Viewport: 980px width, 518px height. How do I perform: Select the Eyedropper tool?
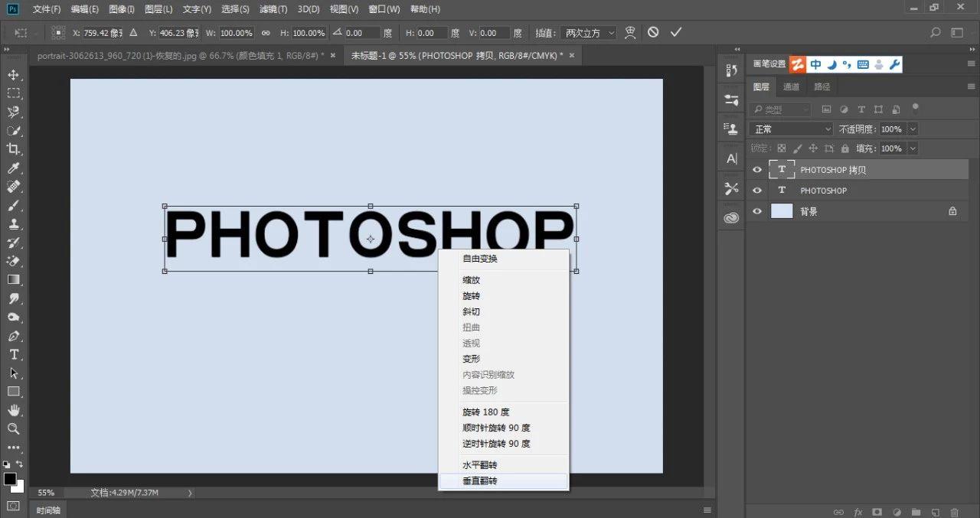pos(13,168)
